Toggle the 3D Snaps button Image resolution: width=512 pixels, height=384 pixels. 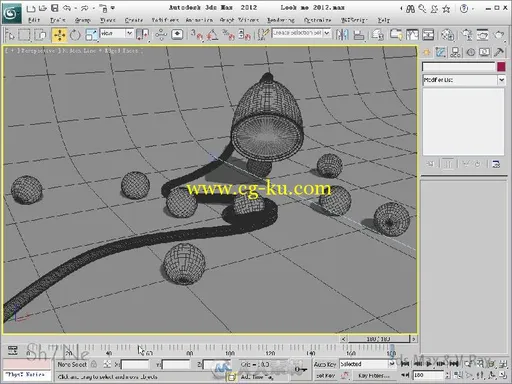(197, 35)
